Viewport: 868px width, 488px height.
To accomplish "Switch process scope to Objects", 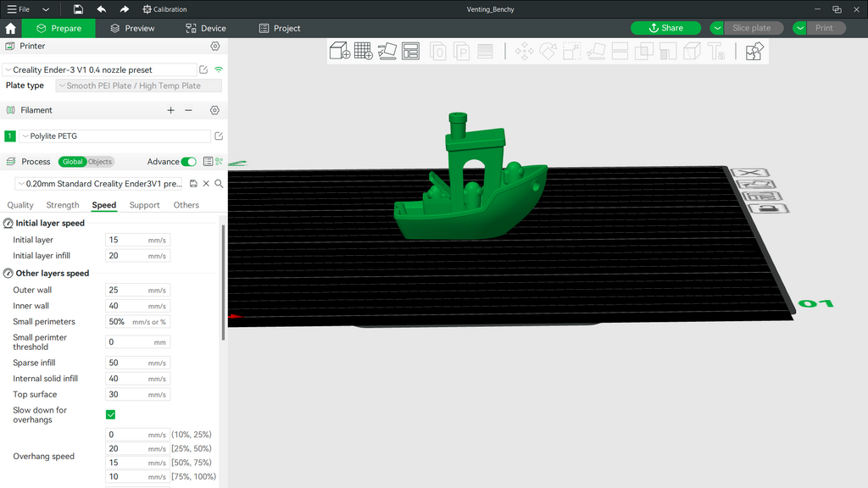I will click(x=100, y=162).
